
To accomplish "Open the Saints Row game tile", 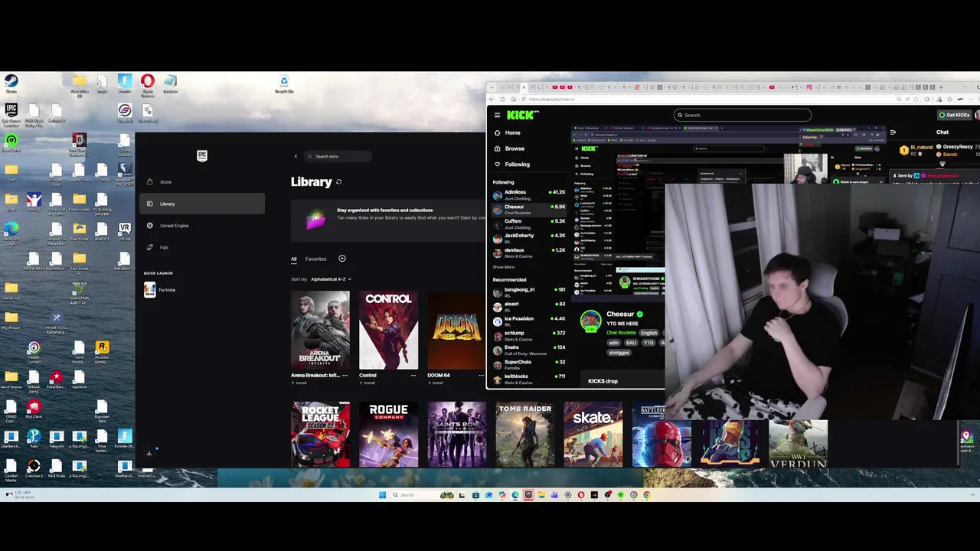I will [x=456, y=434].
